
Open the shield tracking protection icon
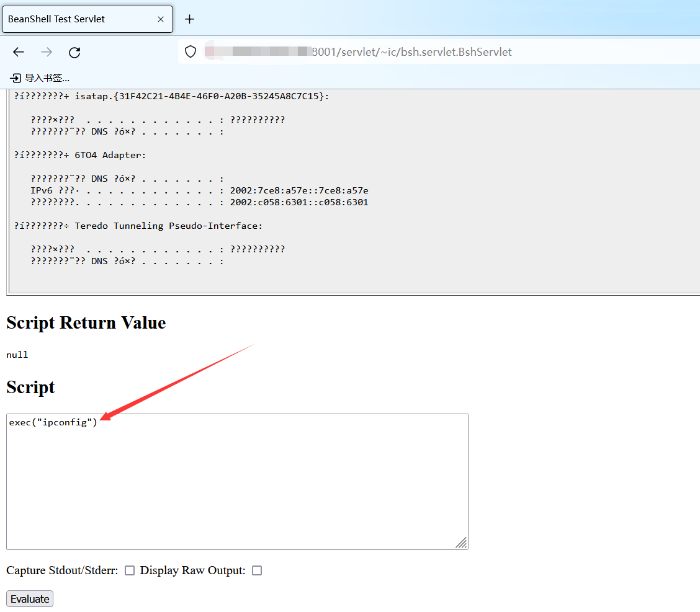point(191,52)
